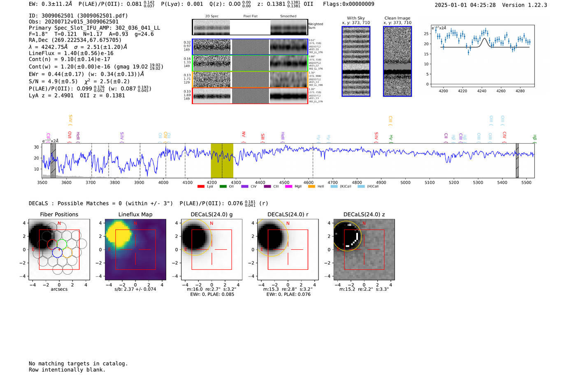The image size is (576, 392).
Task: Click 'No matching targets in catalog.' text
Action: [78, 364]
